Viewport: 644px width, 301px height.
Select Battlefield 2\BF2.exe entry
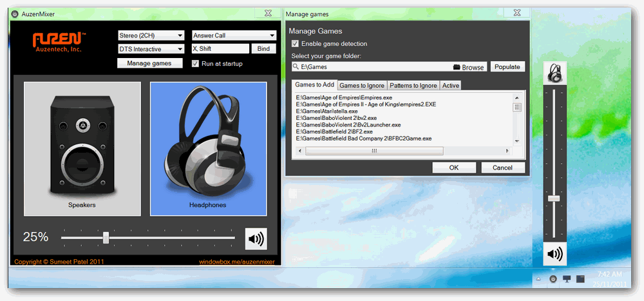[334, 131]
